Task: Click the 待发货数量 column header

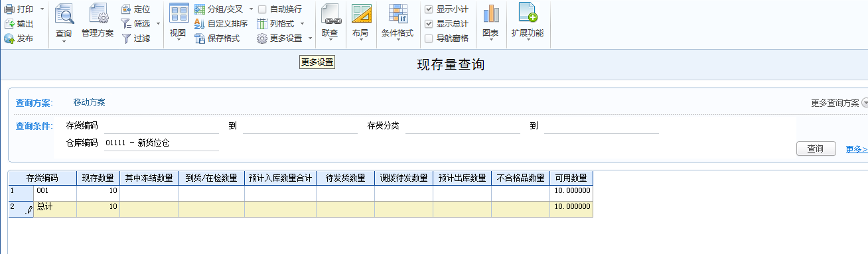Action: [x=346, y=178]
